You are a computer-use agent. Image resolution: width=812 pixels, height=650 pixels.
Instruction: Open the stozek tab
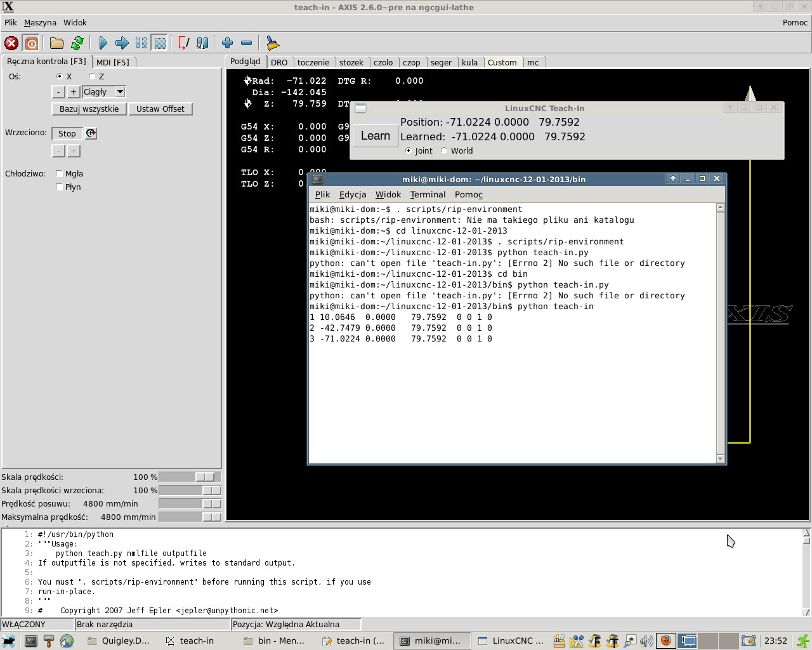(x=351, y=62)
